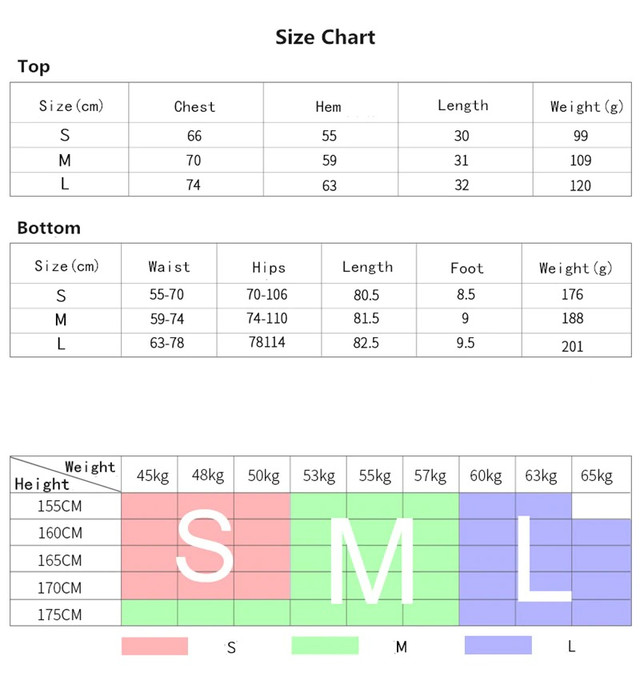Screen dimensions: 640x676
Task: Click the Size Chart title
Action: (x=325, y=37)
